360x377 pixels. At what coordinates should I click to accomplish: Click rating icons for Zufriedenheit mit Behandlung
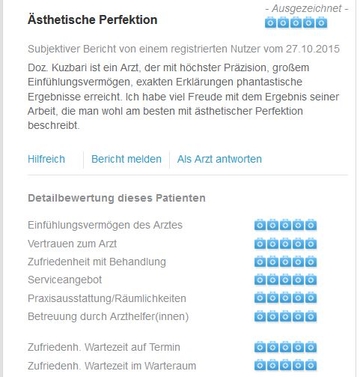coord(285,262)
